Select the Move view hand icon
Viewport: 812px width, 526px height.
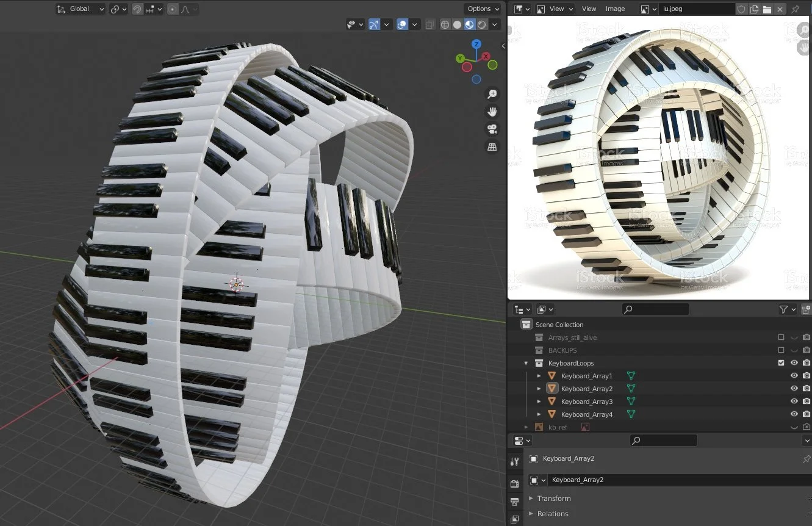click(x=492, y=111)
